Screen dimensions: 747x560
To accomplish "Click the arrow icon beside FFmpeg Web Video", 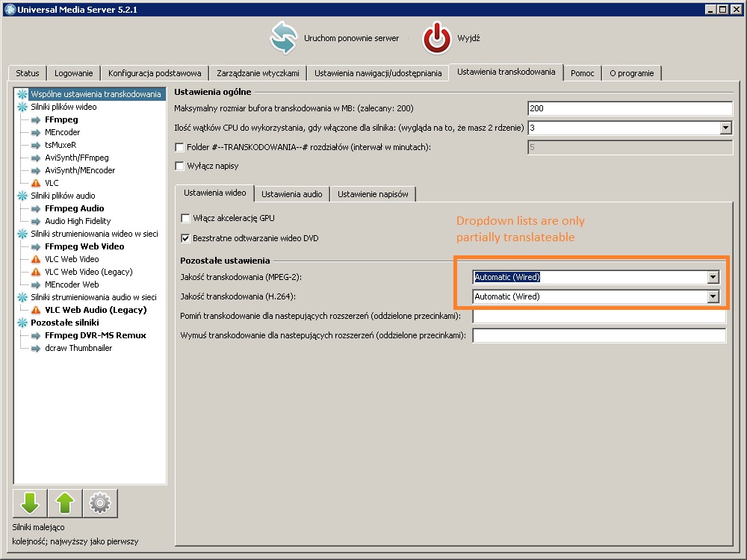I will pyautogui.click(x=36, y=246).
